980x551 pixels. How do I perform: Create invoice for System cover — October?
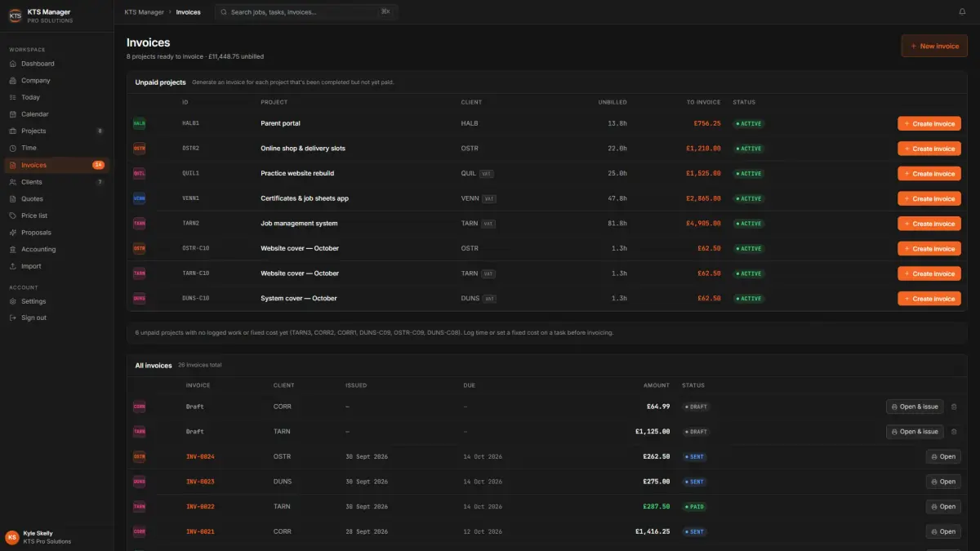pyautogui.click(x=929, y=299)
